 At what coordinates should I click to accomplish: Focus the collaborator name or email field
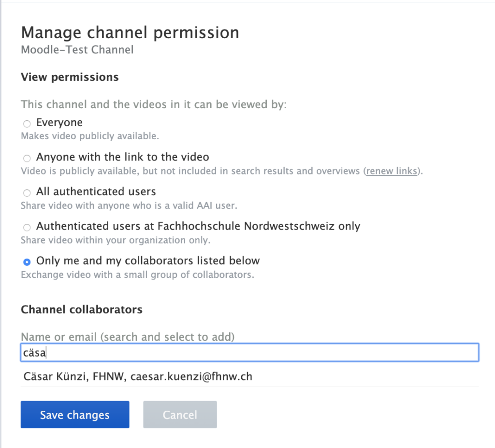249,353
